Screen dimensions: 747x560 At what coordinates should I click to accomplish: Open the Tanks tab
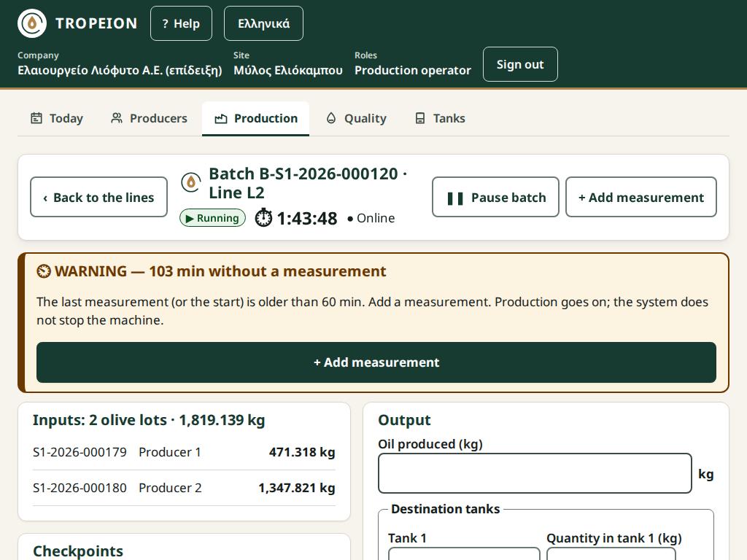[x=440, y=119]
